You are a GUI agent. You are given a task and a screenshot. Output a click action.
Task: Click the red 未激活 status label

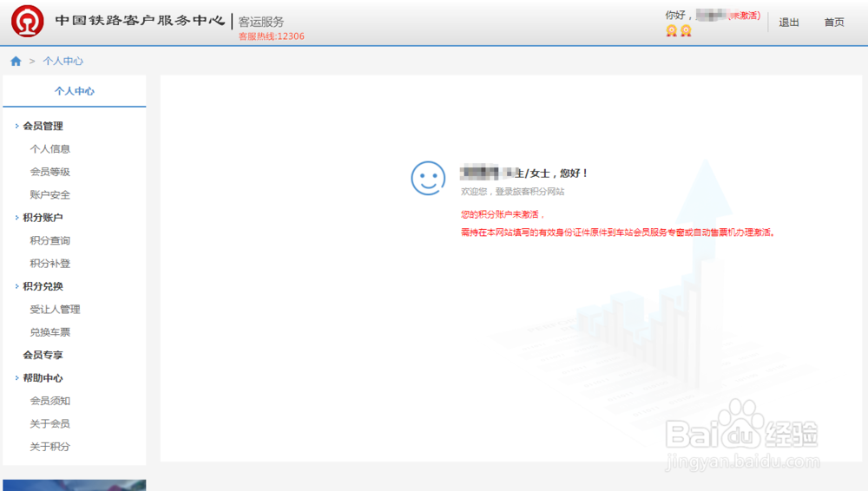coord(745,16)
